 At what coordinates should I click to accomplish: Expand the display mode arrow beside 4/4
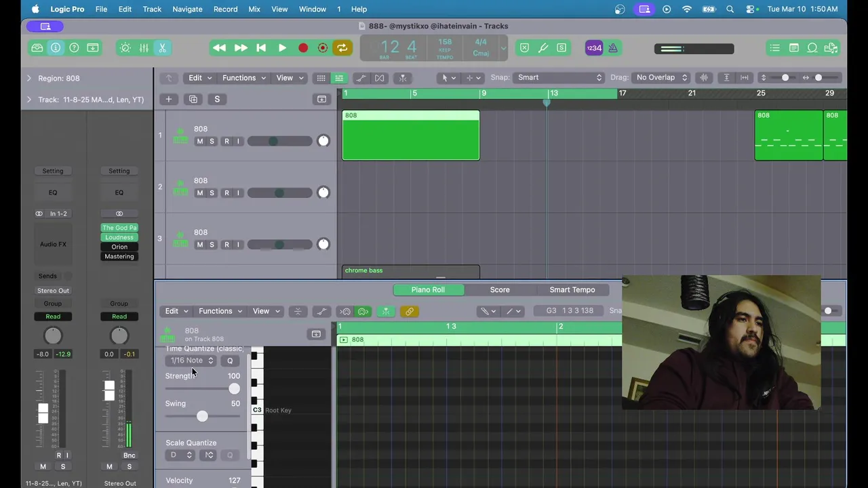[x=503, y=48]
